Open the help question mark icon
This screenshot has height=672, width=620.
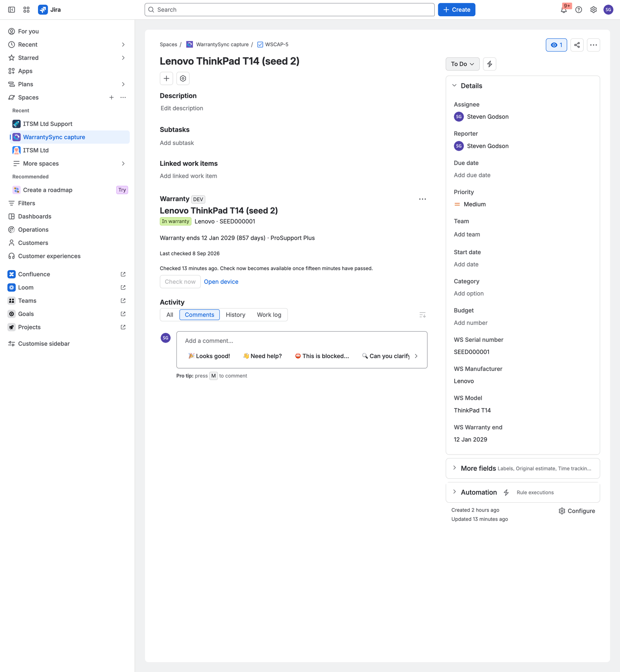579,10
